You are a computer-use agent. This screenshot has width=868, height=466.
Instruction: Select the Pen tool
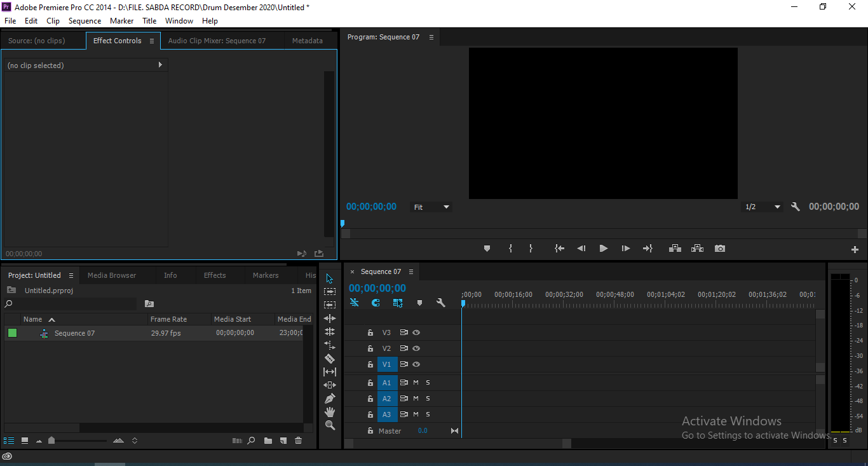click(329, 399)
